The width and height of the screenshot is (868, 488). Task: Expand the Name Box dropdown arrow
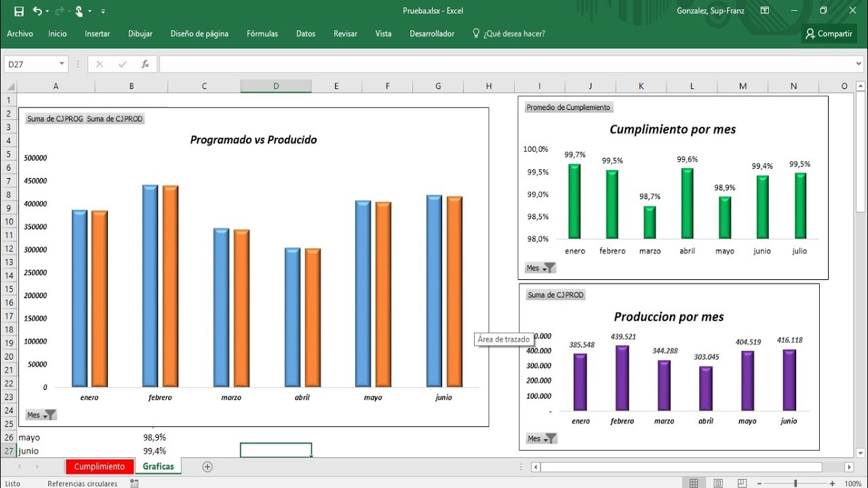[x=62, y=64]
